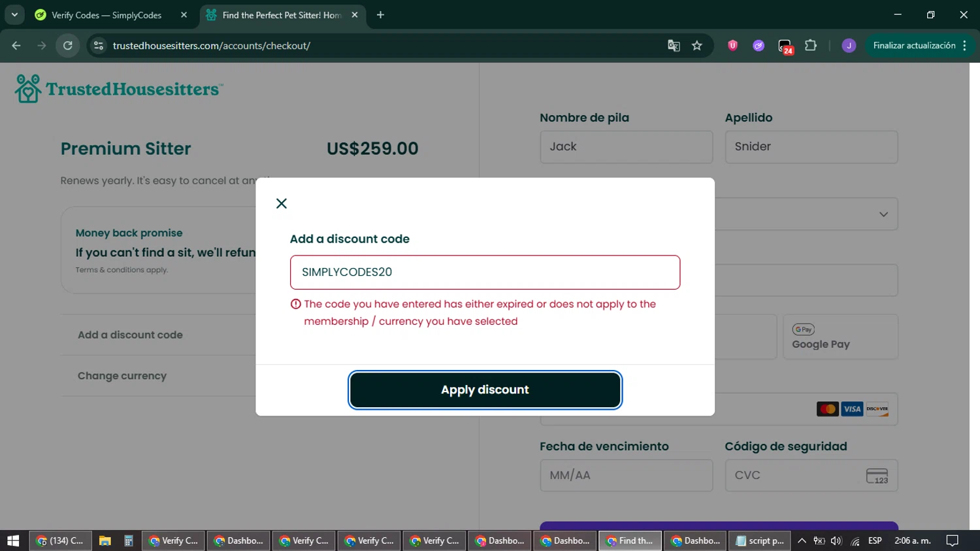980x551 pixels.
Task: Click Terms & conditions apply text
Action: [x=122, y=270]
